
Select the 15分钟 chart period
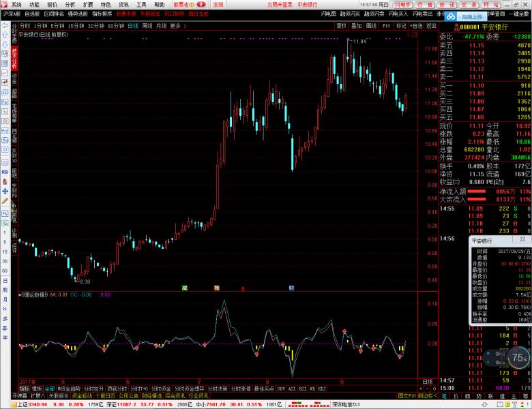tap(76, 26)
